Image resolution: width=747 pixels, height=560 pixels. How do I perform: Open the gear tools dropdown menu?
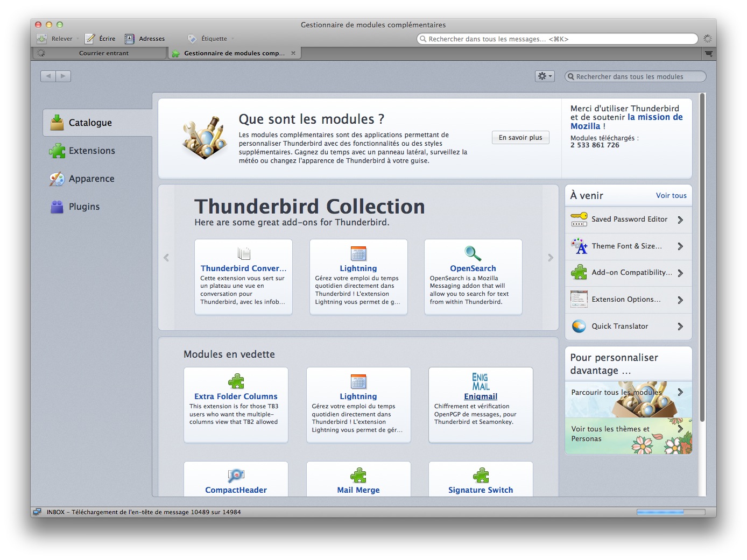(545, 76)
